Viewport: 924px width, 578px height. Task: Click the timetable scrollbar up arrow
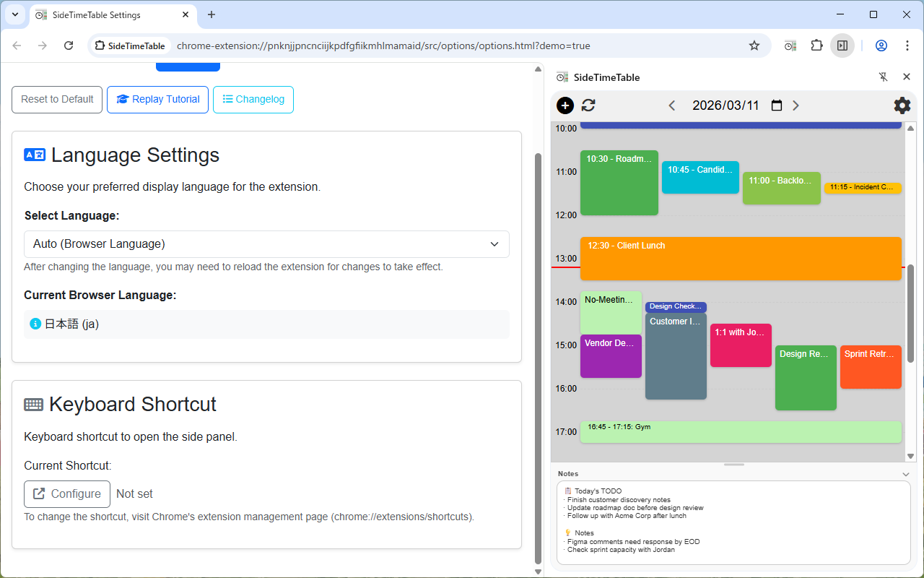pyautogui.click(x=910, y=129)
